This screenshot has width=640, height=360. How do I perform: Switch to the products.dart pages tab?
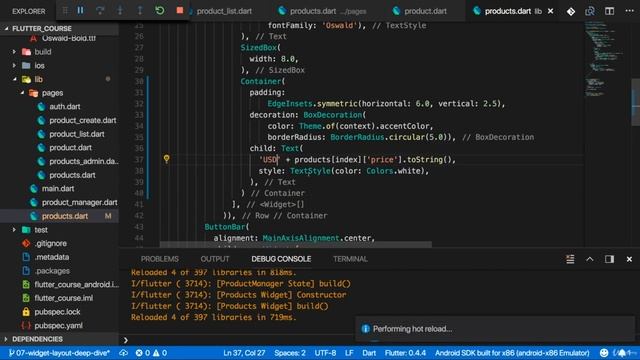(322, 11)
